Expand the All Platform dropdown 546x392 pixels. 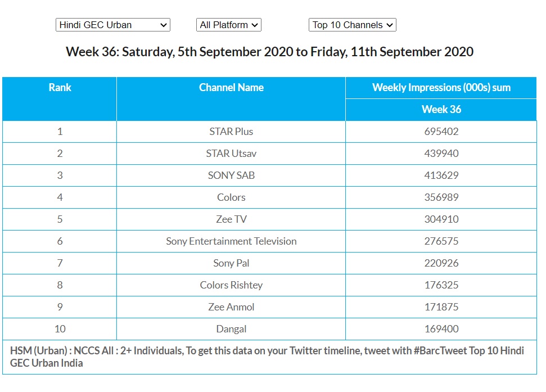[x=229, y=25]
